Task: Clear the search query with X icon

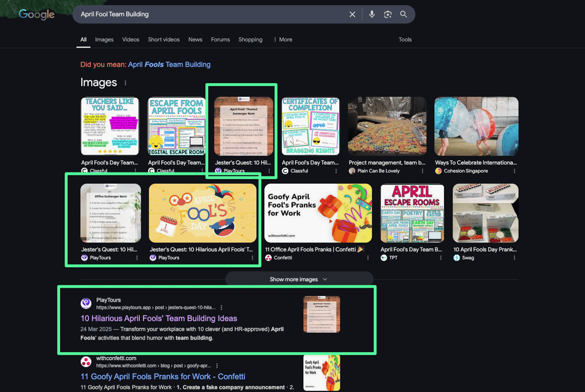Action: 352,14
